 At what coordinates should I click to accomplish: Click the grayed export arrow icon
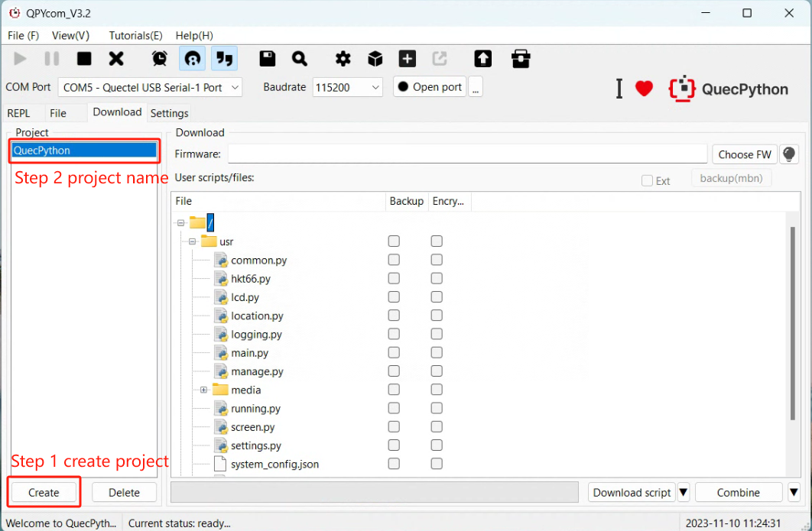point(440,59)
